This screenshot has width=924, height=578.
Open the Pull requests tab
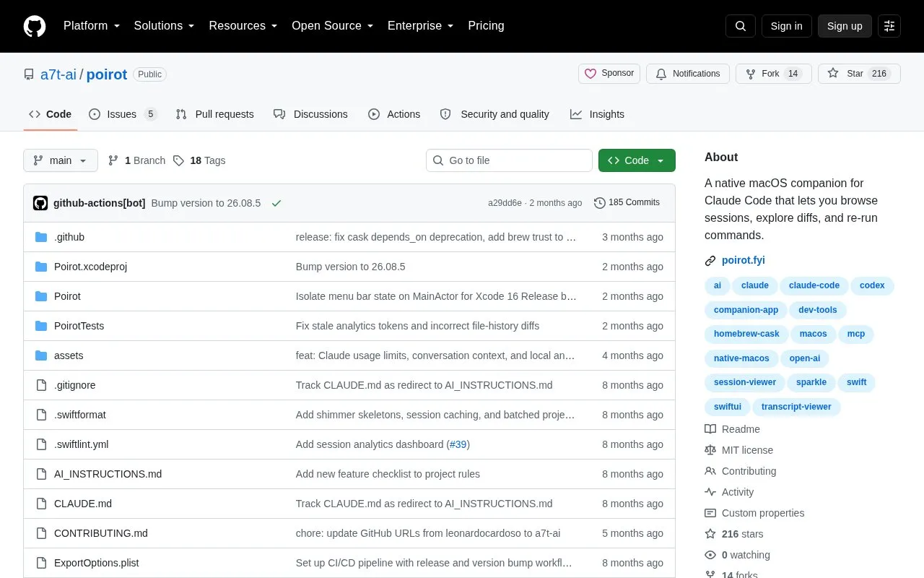point(214,114)
